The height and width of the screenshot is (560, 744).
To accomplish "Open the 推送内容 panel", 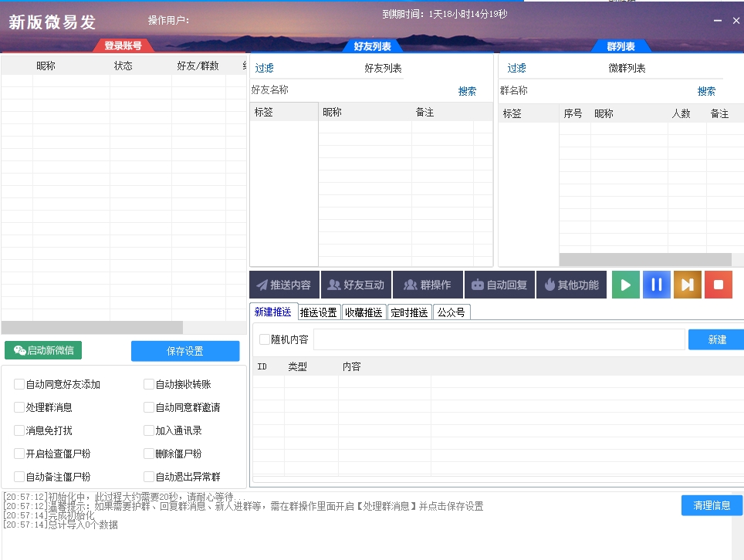I will [284, 284].
